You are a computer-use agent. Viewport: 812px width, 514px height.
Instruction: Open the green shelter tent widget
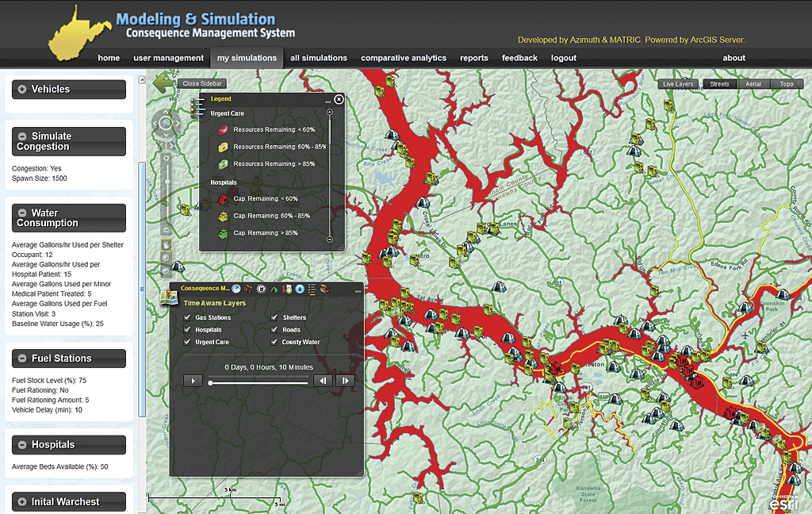(x=275, y=289)
